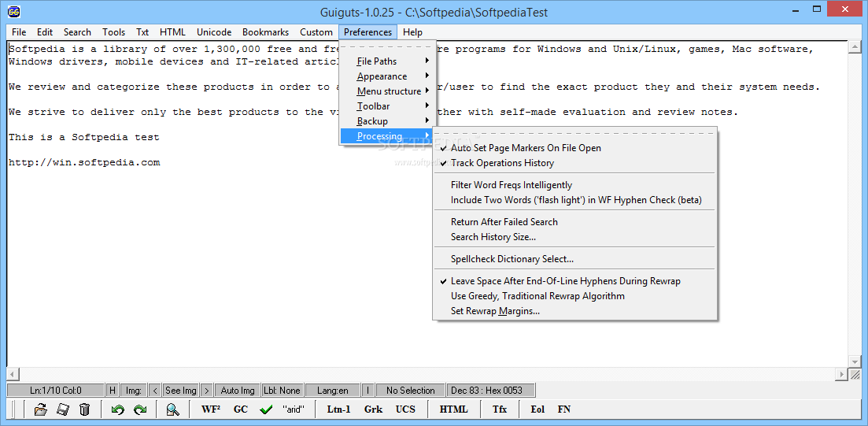Screen dimensions: 868x426
Task: Open the HTML menu in menu bar
Action: tap(172, 32)
